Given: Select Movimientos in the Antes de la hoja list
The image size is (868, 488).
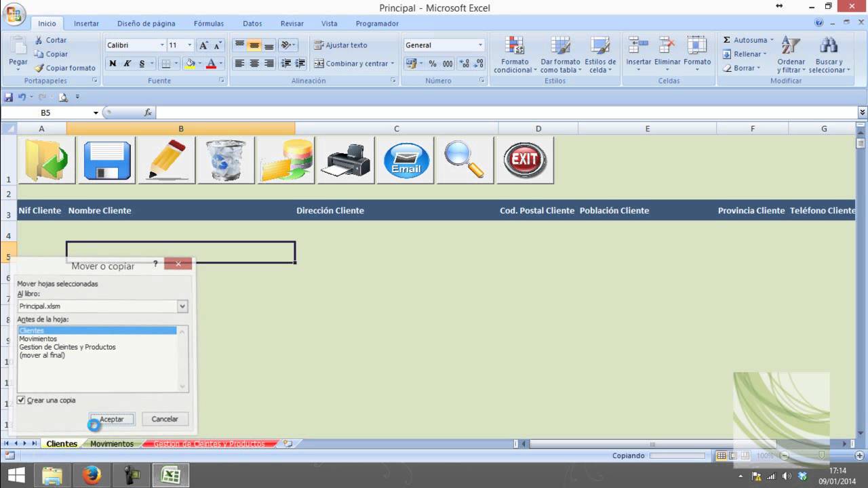Looking at the screenshot, I should [x=97, y=339].
